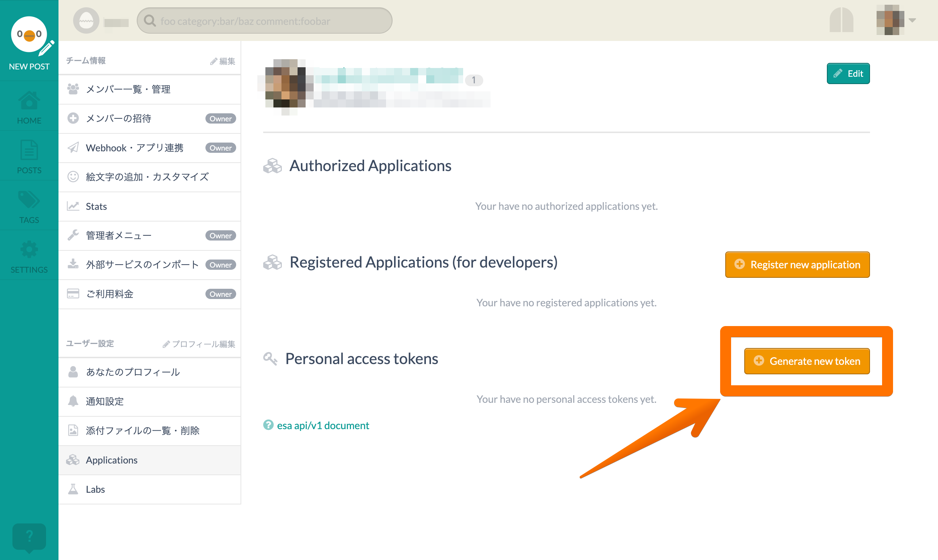Click the Register new application button
This screenshot has height=560, width=938.
[797, 265]
